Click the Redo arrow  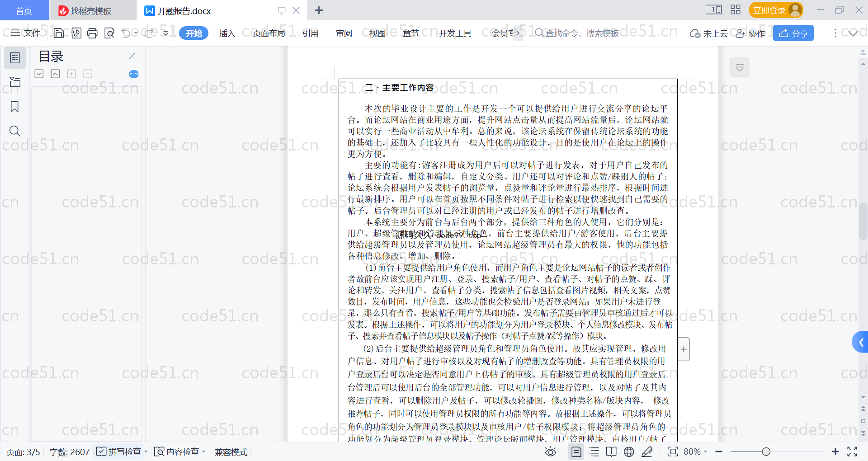coord(149,33)
